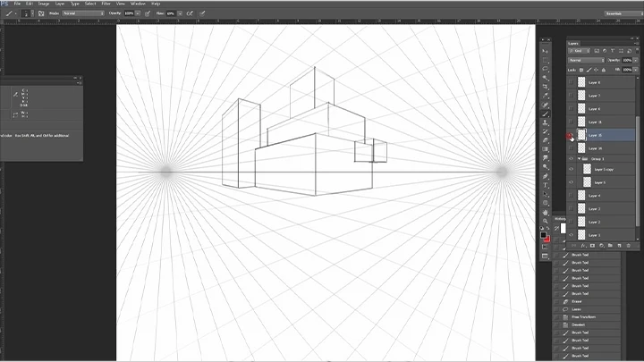
Task: Toggle pressure for size icon
Action: click(x=202, y=13)
